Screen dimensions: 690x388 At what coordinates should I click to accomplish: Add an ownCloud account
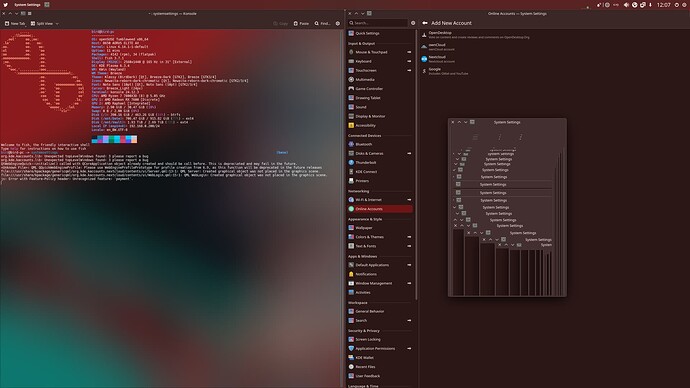coord(554,47)
